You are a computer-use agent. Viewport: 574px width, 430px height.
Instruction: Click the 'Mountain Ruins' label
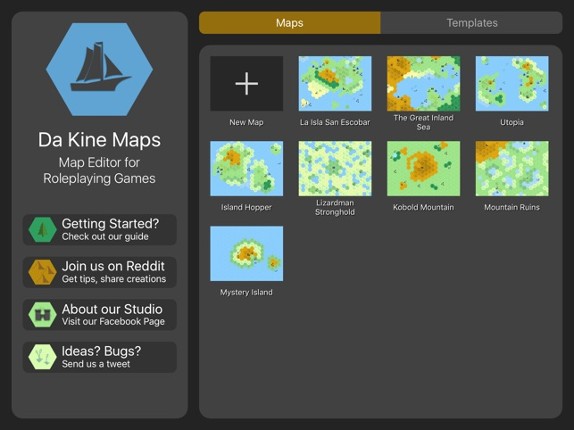(x=512, y=207)
